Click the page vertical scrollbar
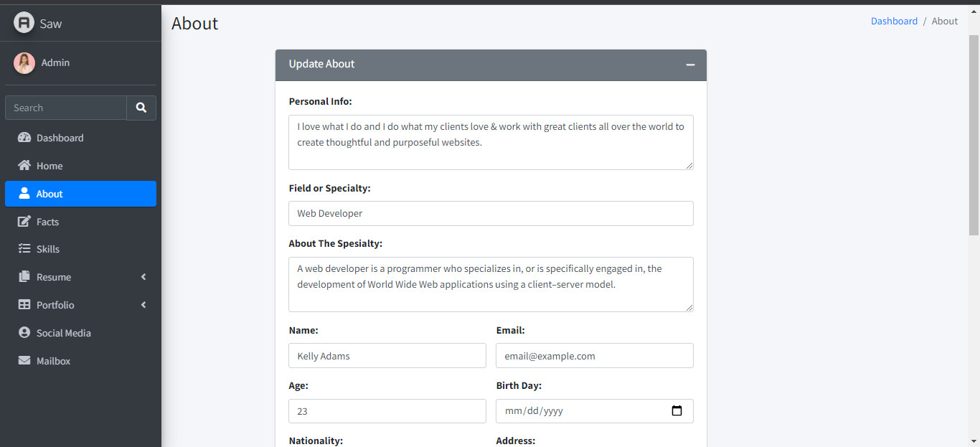The width and height of the screenshot is (980, 447). pyautogui.click(x=974, y=135)
